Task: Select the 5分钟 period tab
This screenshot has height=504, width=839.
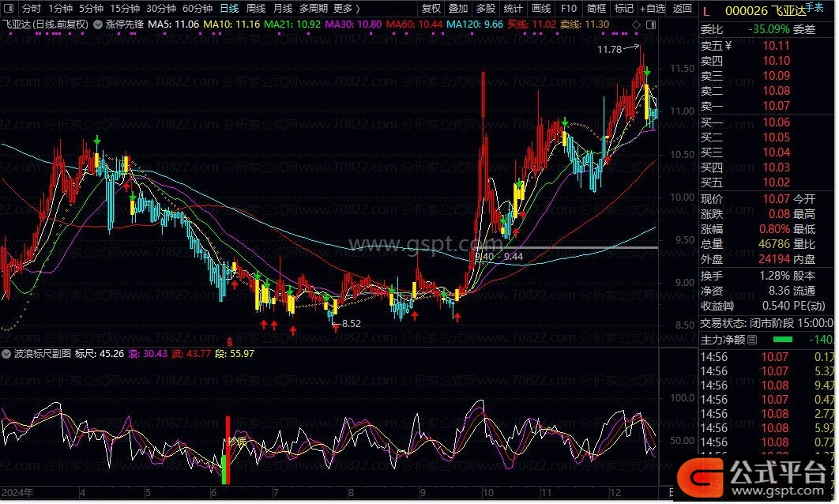Action: [92, 9]
